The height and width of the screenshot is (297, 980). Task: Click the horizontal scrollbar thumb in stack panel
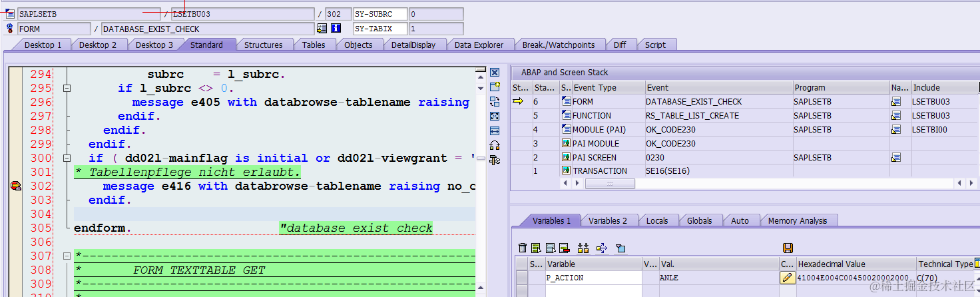[x=610, y=183]
